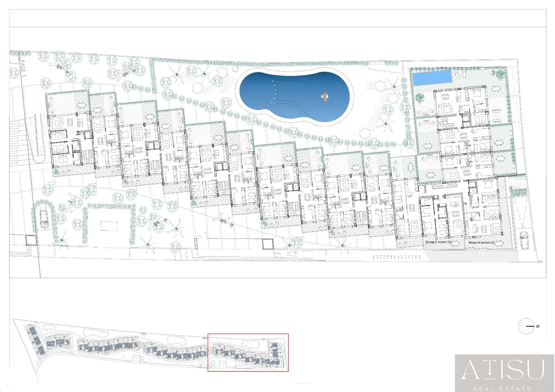Viewport: 555px width, 392px height.
Task: Click the fountain inside the large pool
Action: pyautogui.click(x=326, y=97)
